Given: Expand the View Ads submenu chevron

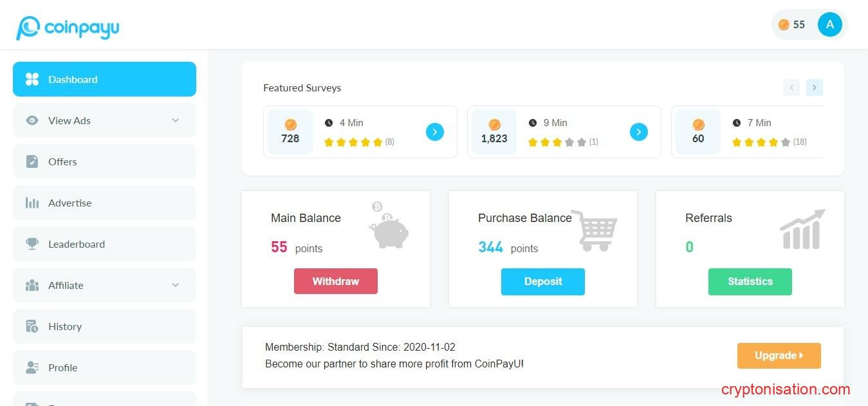Looking at the screenshot, I should tap(176, 120).
